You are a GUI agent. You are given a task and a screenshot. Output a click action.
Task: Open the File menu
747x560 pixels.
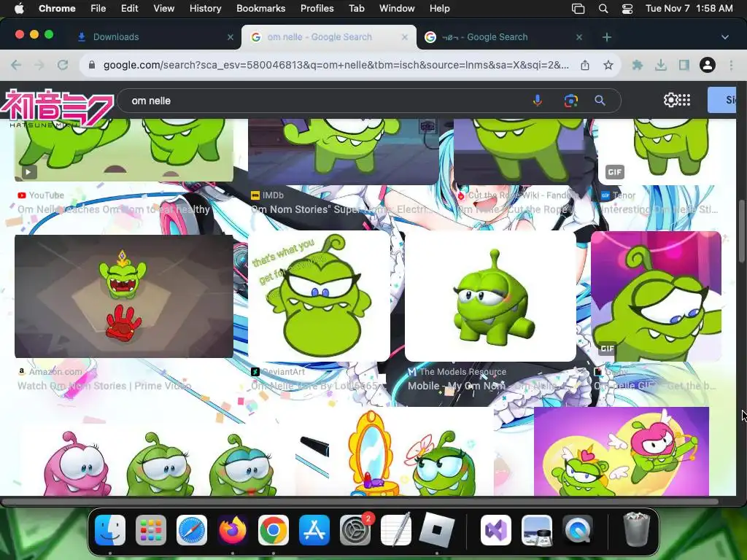[98, 9]
